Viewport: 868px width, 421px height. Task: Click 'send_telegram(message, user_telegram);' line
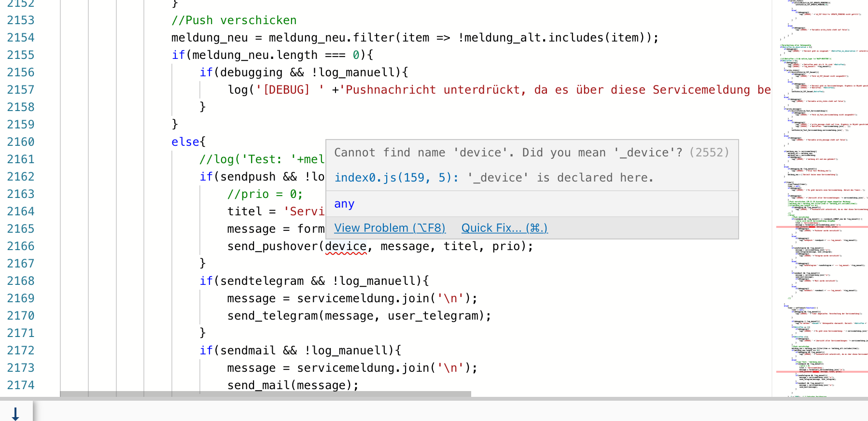point(359,316)
